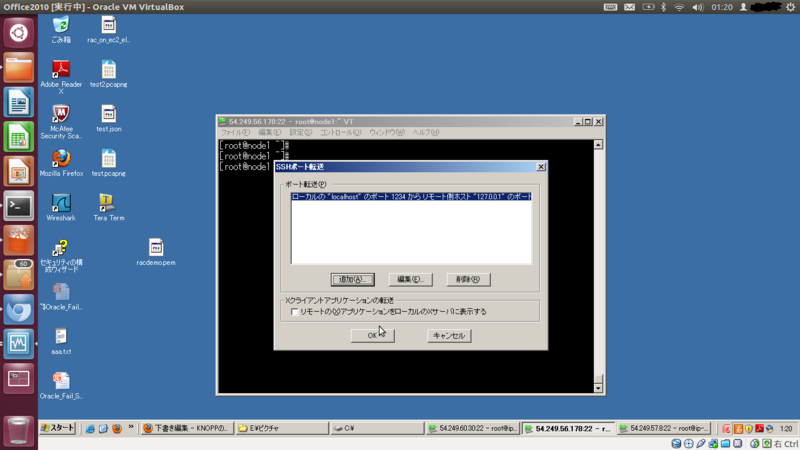Close the SSH port forwarding dialog
Screen dimensions: 800x450
tap(541, 167)
